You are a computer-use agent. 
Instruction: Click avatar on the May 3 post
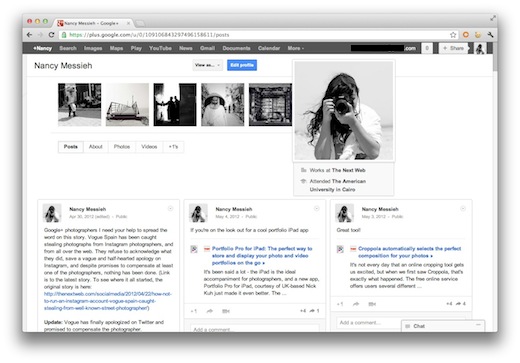pyautogui.click(x=344, y=213)
